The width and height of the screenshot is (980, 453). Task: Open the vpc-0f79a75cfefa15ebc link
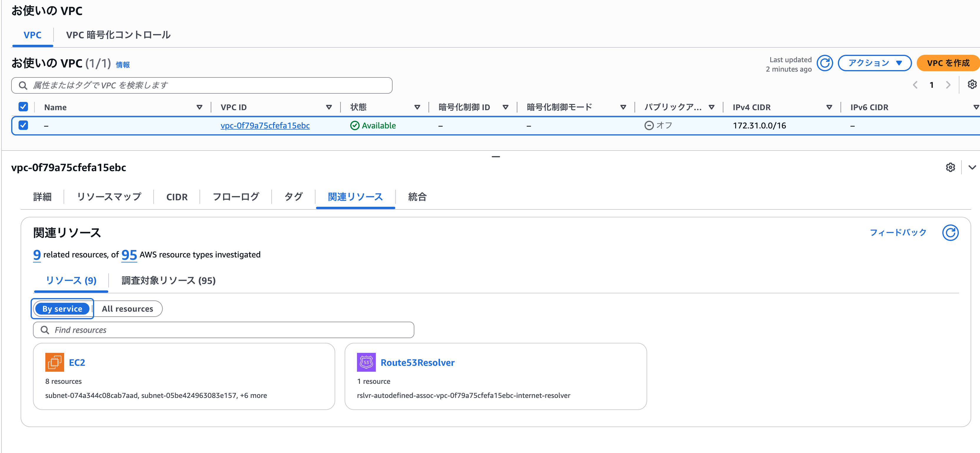click(265, 126)
